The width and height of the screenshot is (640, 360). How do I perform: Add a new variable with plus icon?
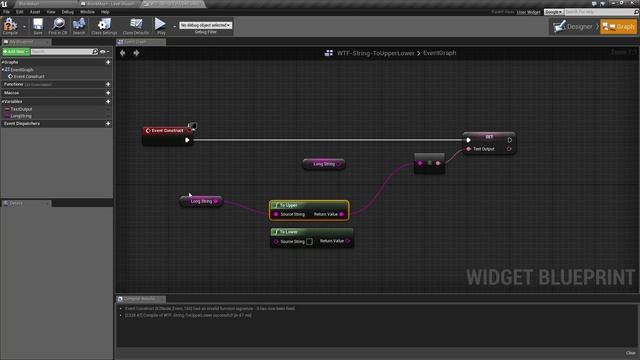tap(108, 101)
